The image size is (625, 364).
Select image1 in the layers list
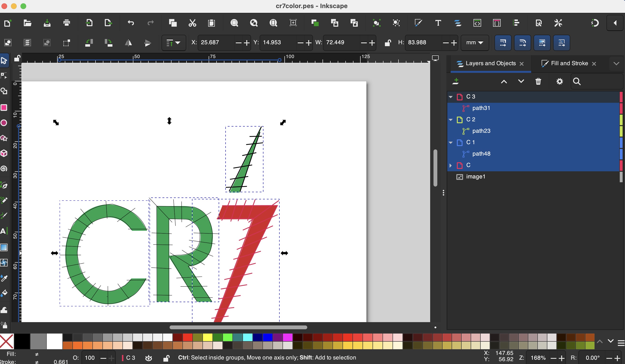(533, 177)
